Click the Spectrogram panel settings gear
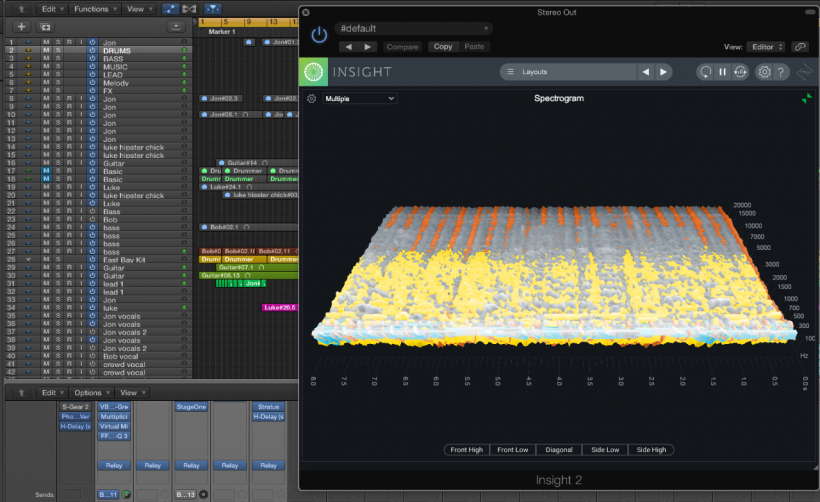The width and height of the screenshot is (820, 502). 312,99
